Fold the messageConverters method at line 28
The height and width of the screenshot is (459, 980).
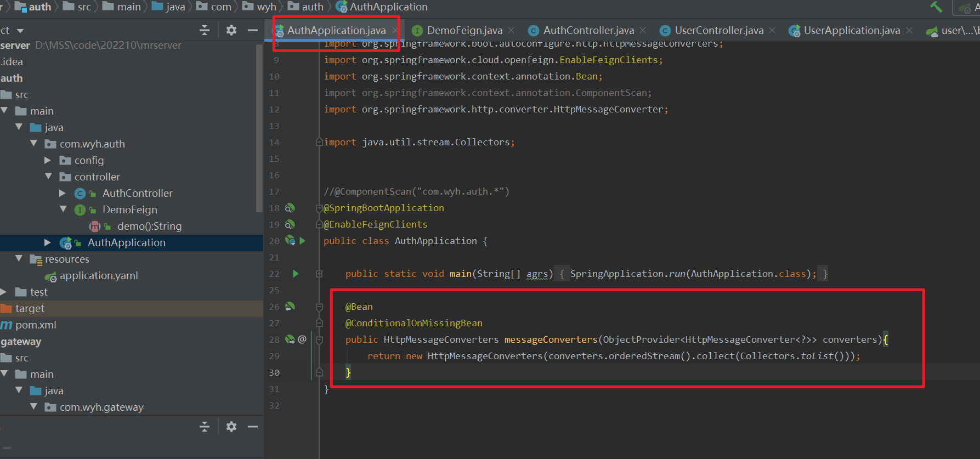(319, 339)
